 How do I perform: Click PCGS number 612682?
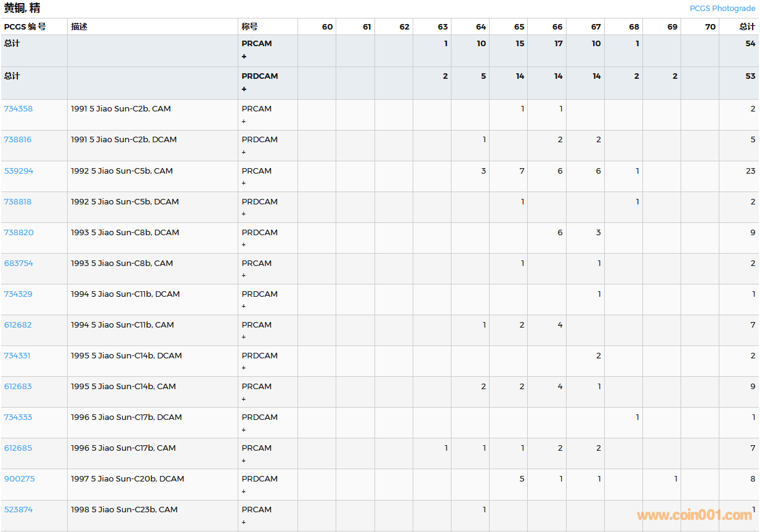18,325
